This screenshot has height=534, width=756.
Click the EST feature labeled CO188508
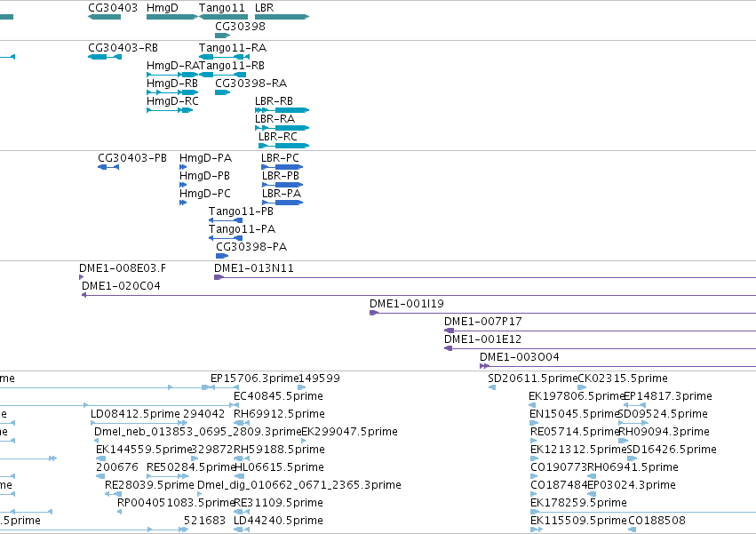(x=633, y=530)
